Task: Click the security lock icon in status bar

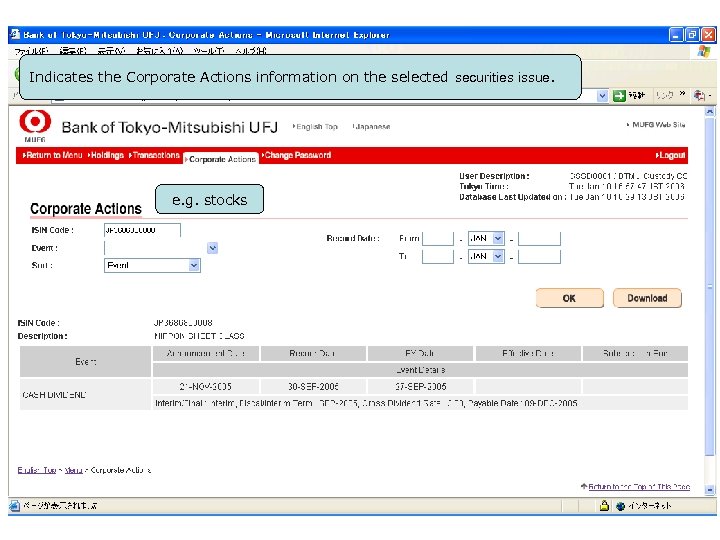Action: pos(604,506)
